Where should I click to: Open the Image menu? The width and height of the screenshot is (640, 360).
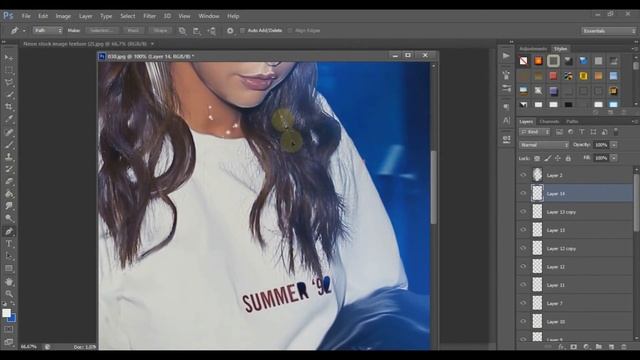coord(63,16)
